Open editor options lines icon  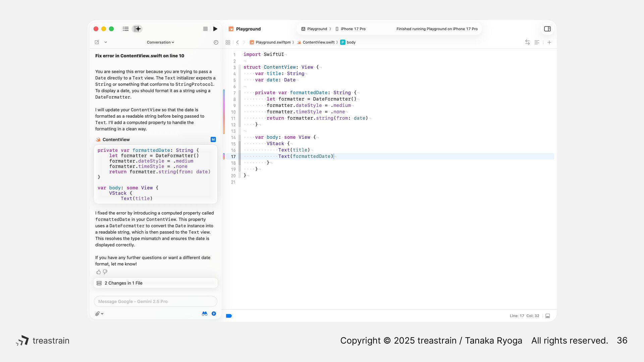pos(537,42)
